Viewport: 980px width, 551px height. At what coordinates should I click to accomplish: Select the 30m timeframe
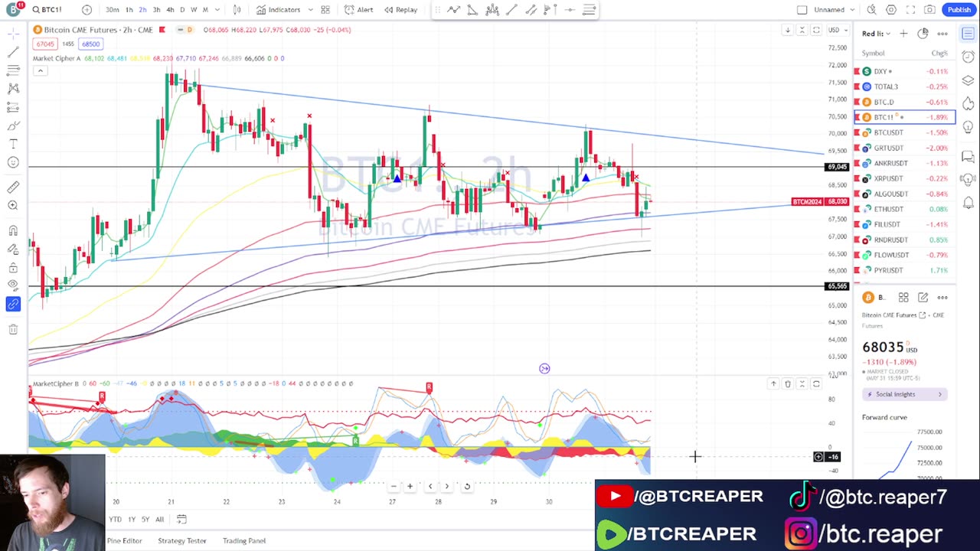[113, 10]
